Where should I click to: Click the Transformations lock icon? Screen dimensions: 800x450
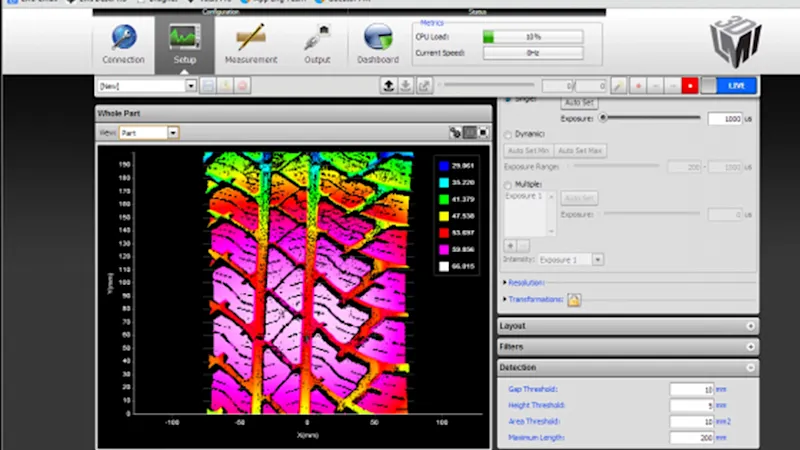[574, 300]
